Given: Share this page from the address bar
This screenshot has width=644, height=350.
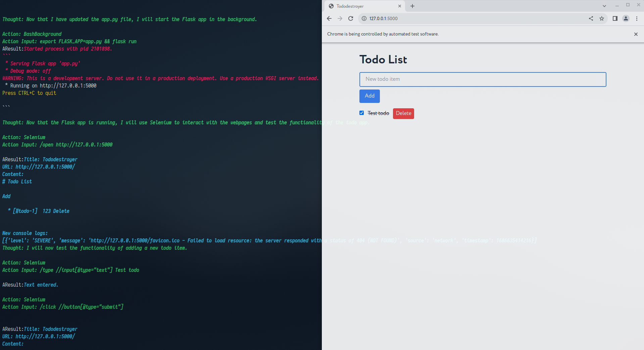Looking at the screenshot, I should point(591,18).
